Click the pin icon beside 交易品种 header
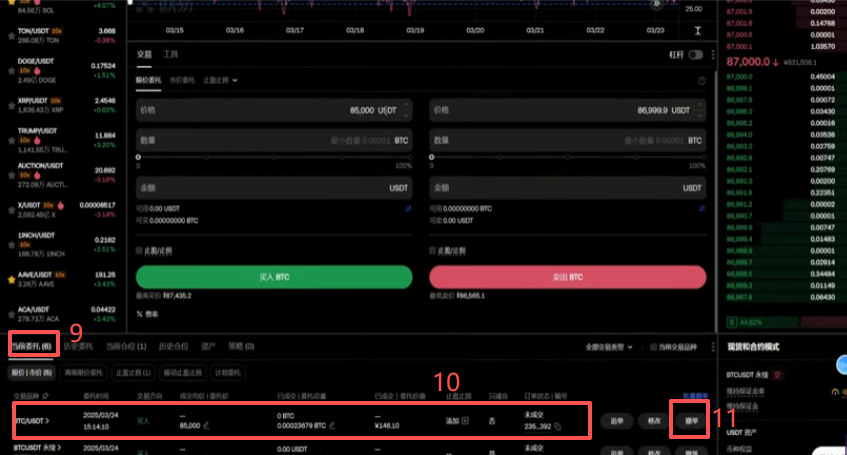Image resolution: width=847 pixels, height=455 pixels. 45,396
